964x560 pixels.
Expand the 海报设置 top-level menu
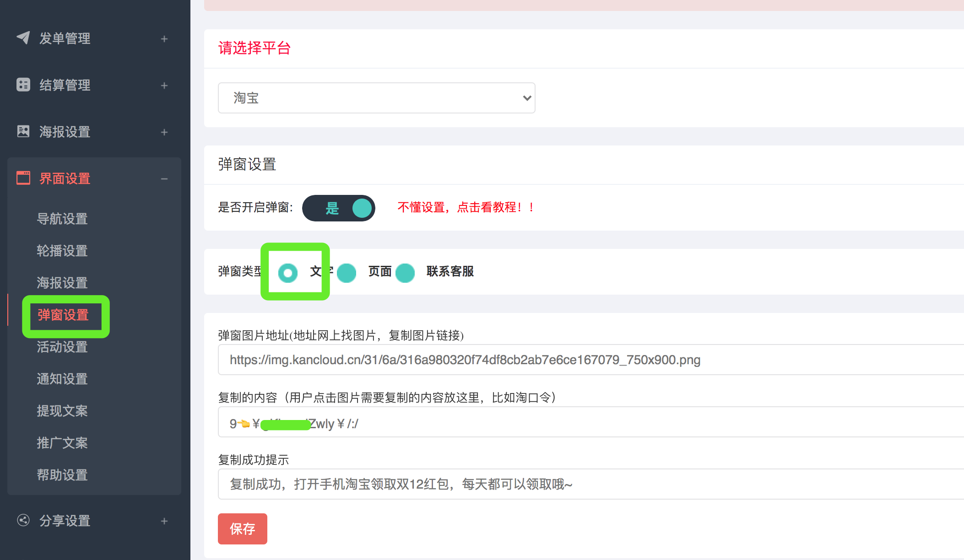pyautogui.click(x=164, y=132)
